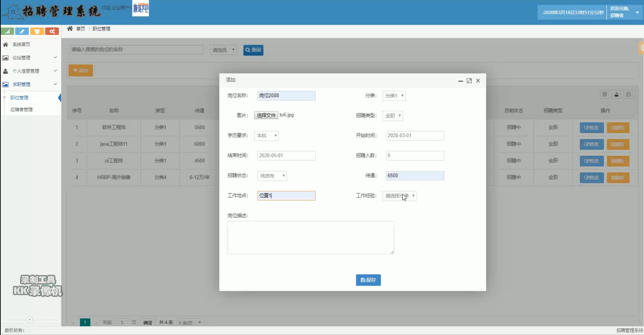This screenshot has width=644, height=335.
Task: Click the orange users shortcut icon
Action: click(x=37, y=31)
